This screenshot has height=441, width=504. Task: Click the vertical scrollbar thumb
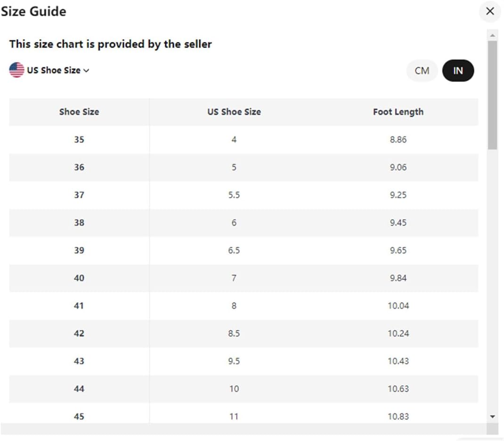pos(492,95)
